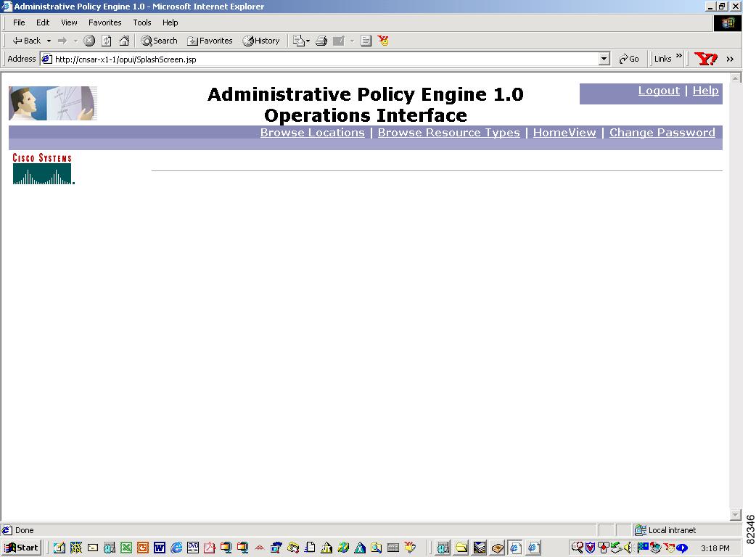Click the page scrollbar down arrow

736,515
